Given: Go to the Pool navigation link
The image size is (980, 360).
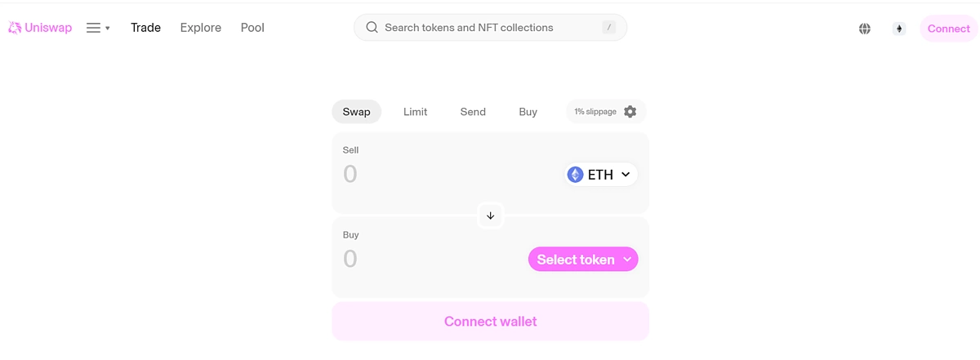Looking at the screenshot, I should click(x=252, y=28).
